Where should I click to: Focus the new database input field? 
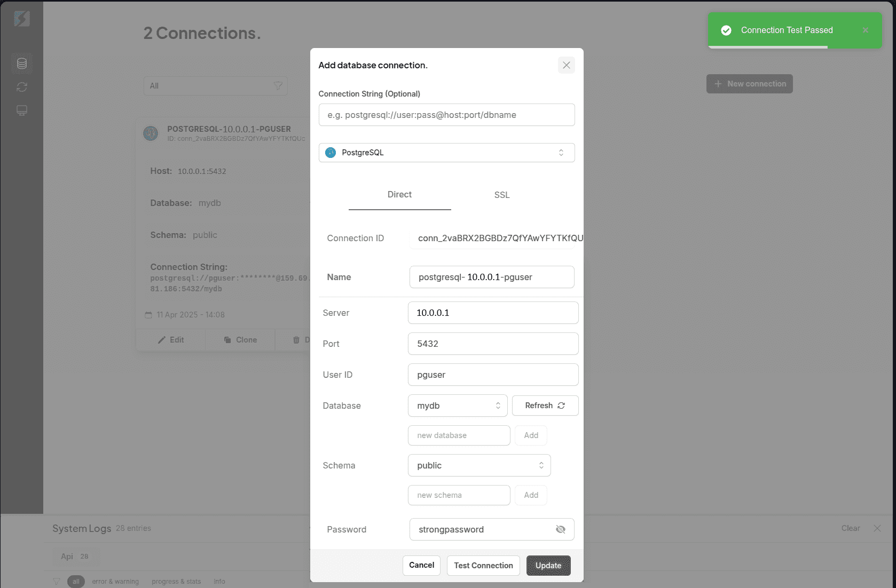[x=459, y=435]
